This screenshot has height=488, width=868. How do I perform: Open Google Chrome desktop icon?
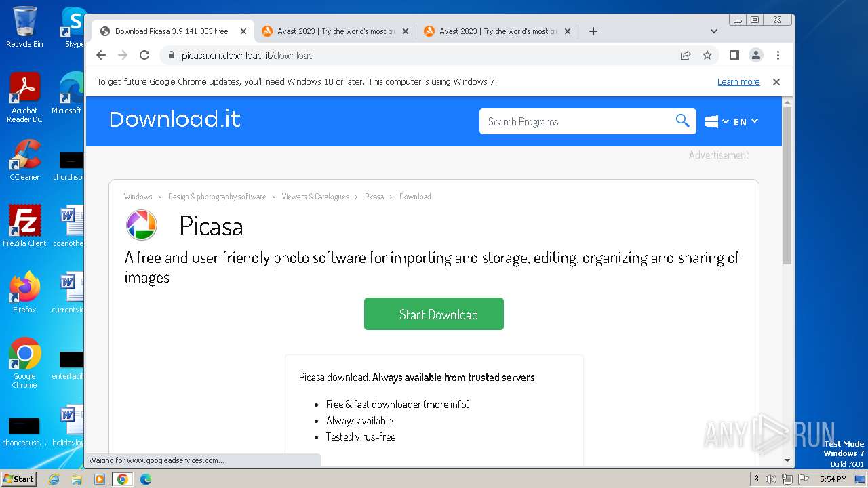[24, 363]
